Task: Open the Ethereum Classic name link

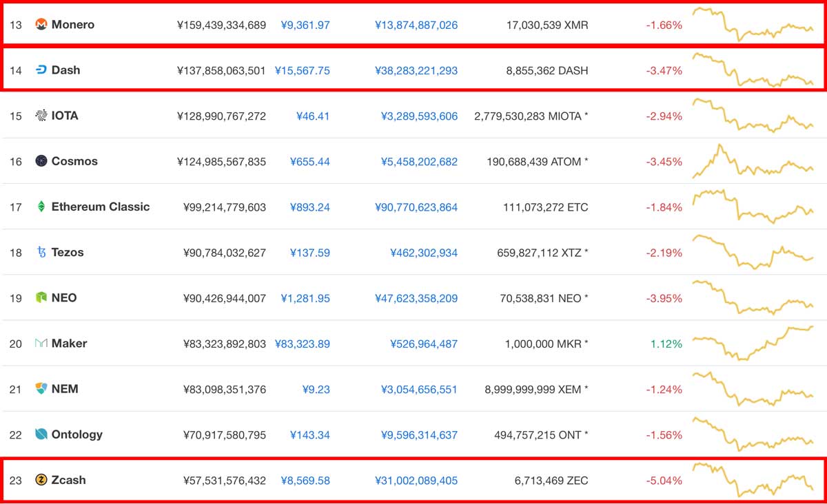Action: (101, 207)
